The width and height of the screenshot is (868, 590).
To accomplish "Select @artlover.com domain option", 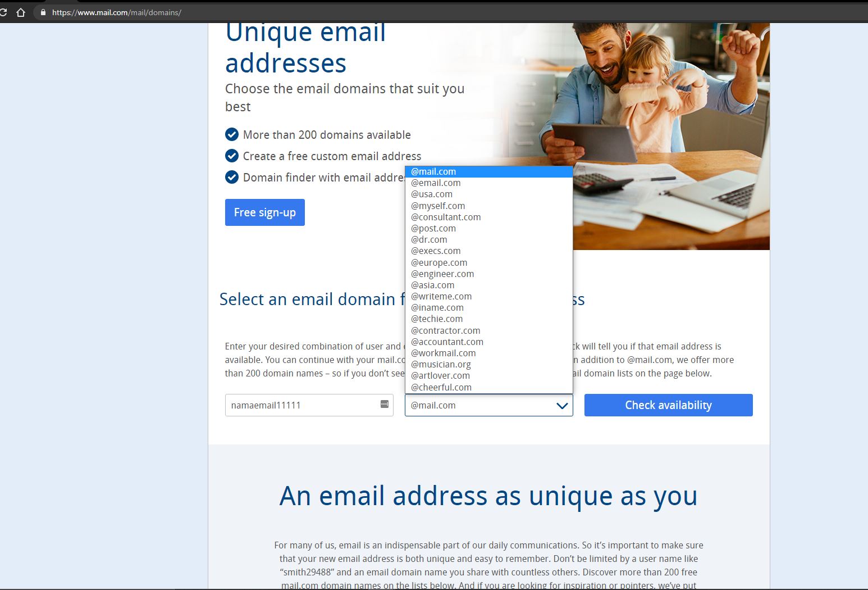I will click(488, 375).
